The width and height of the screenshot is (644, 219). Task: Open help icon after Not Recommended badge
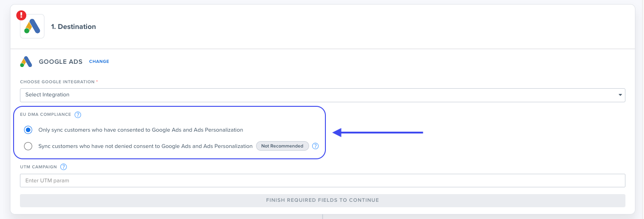point(316,146)
